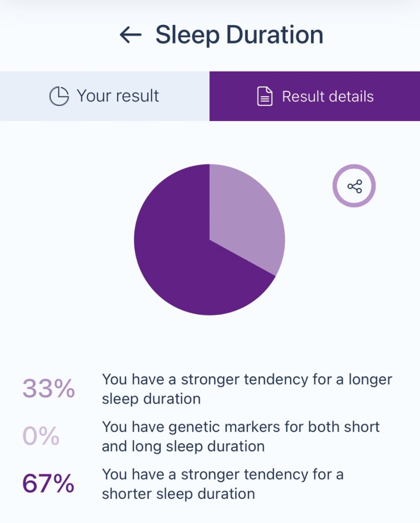Click the 'shorter sleep duration' line
The height and width of the screenshot is (523, 420).
[x=178, y=493]
